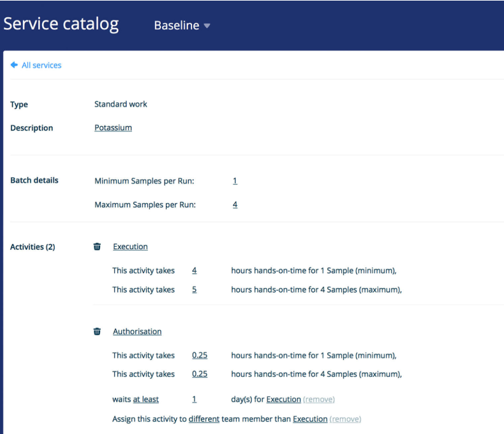Click trash icon beside Execution activity
504x434 pixels.
click(97, 247)
